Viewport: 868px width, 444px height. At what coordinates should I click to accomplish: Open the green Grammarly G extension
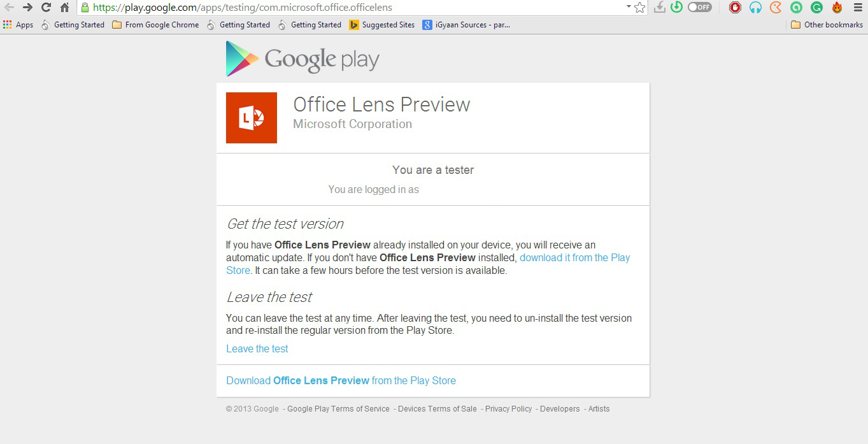click(816, 8)
